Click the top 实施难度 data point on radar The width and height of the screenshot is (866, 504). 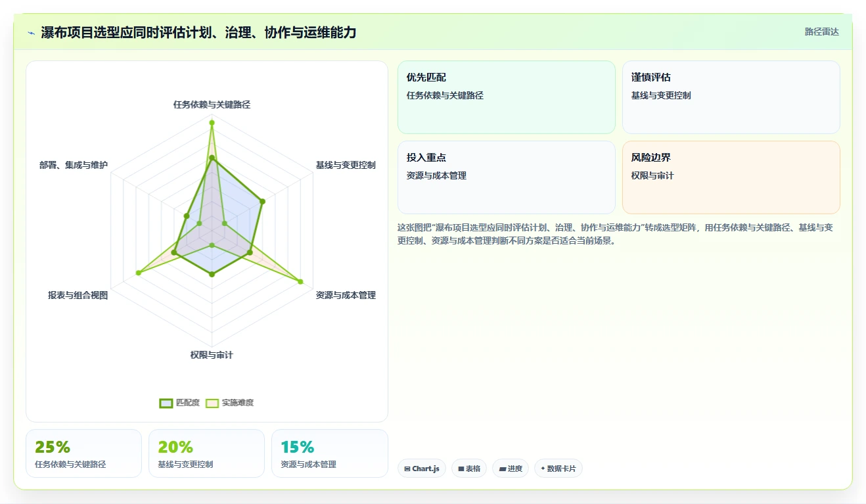[212, 123]
